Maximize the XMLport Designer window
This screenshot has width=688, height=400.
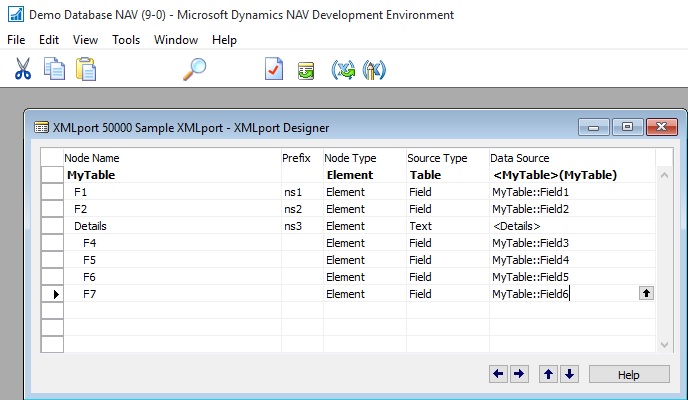(x=627, y=127)
